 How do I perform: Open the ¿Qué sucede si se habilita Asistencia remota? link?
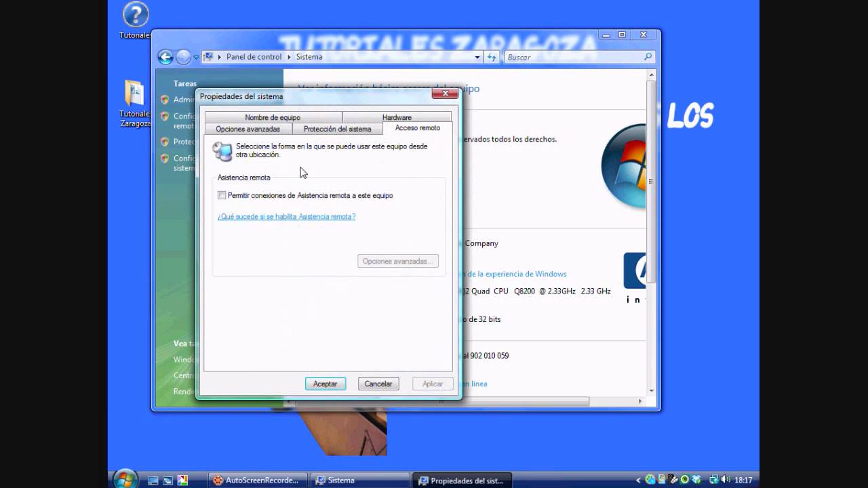coord(286,216)
